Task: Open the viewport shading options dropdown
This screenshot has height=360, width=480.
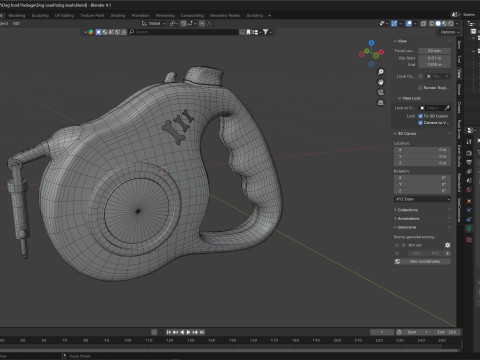Action: point(457,24)
